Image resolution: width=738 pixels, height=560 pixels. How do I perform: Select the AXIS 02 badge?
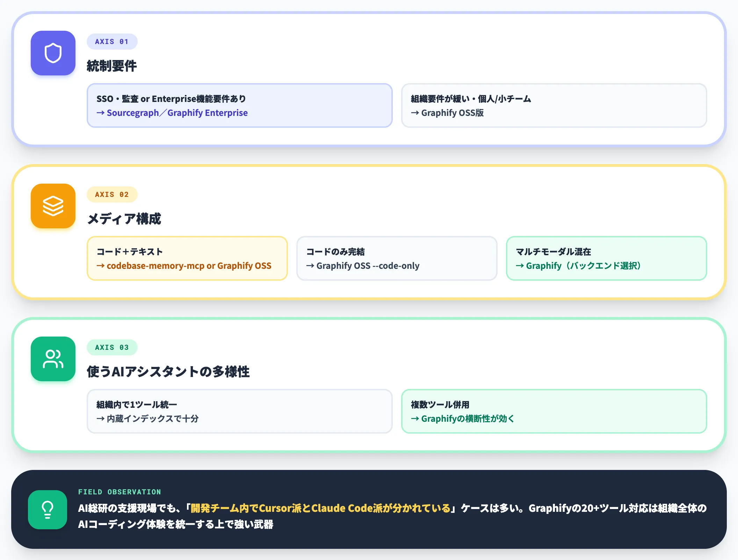click(112, 194)
